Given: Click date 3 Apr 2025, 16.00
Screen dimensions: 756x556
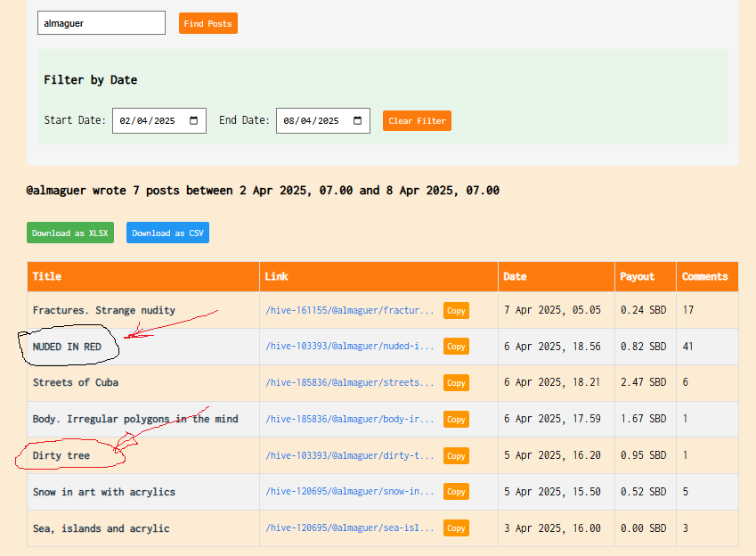Looking at the screenshot, I should pyautogui.click(x=553, y=528).
